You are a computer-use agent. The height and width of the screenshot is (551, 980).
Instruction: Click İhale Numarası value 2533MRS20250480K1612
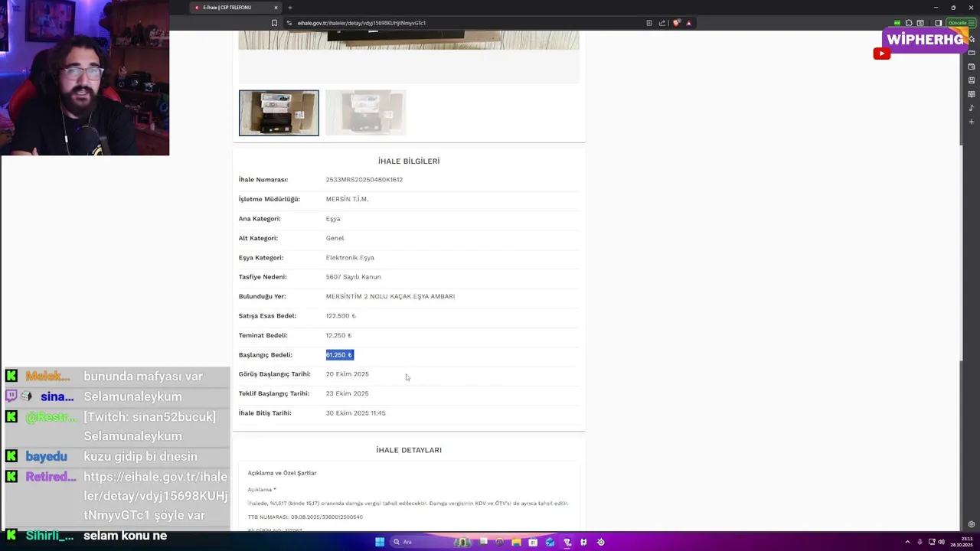click(364, 180)
